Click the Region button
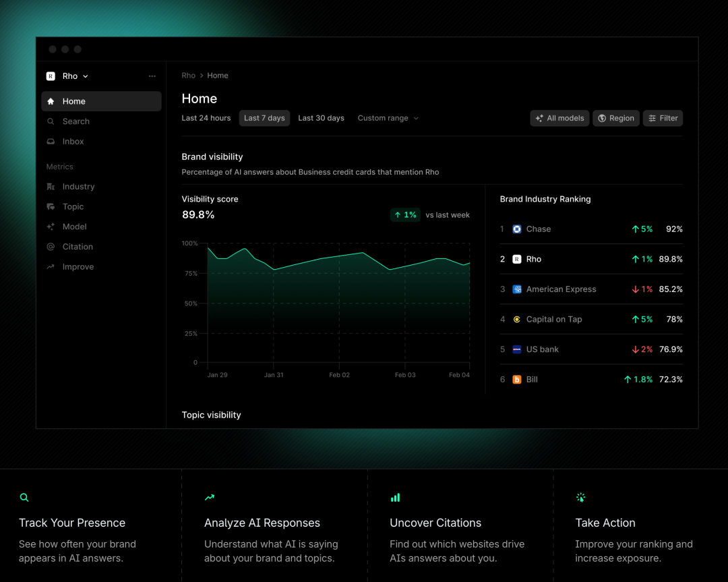Viewport: 728px width, 582px height. tap(616, 118)
